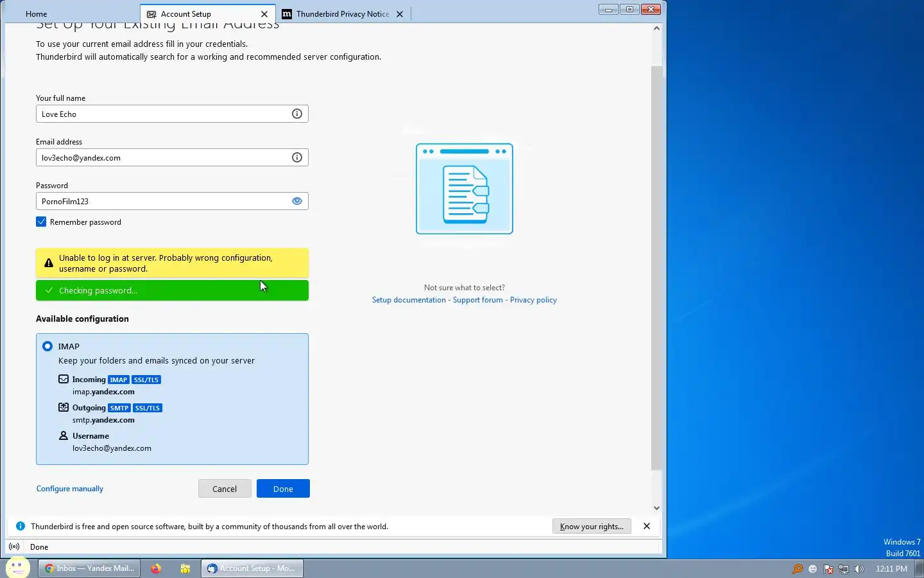
Task: Open the Windows Start button
Action: (17, 568)
